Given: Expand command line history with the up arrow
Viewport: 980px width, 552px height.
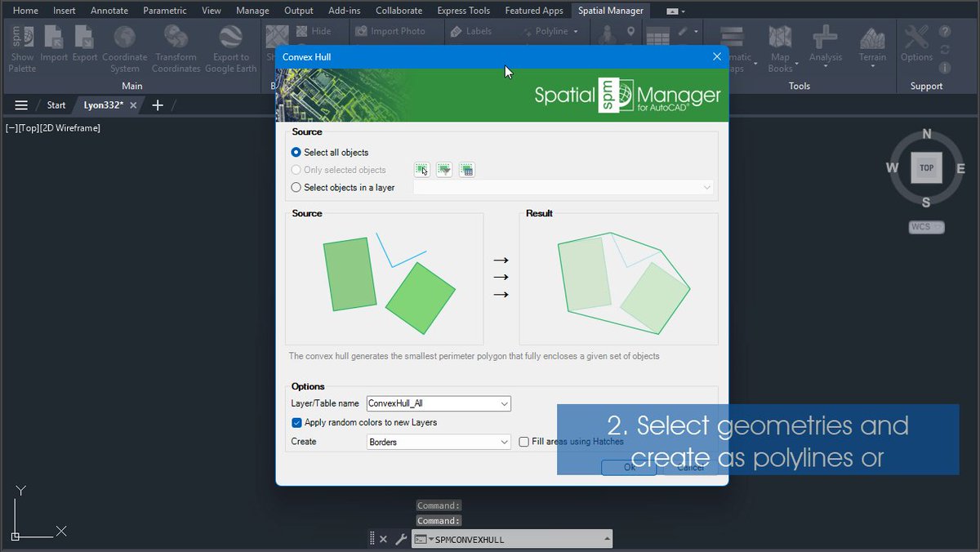Looking at the screenshot, I should click(607, 539).
